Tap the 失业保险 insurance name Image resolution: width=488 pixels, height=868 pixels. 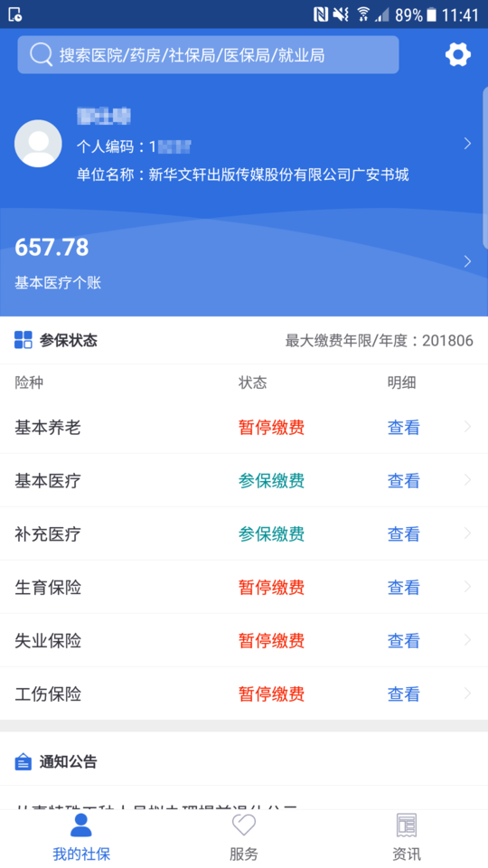tap(48, 640)
